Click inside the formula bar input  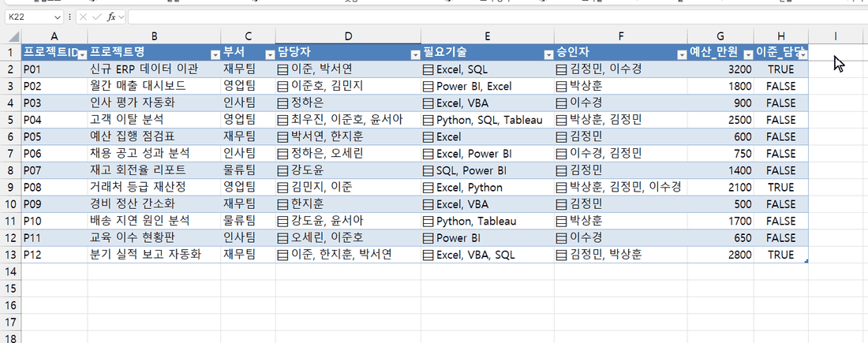pyautogui.click(x=497, y=17)
